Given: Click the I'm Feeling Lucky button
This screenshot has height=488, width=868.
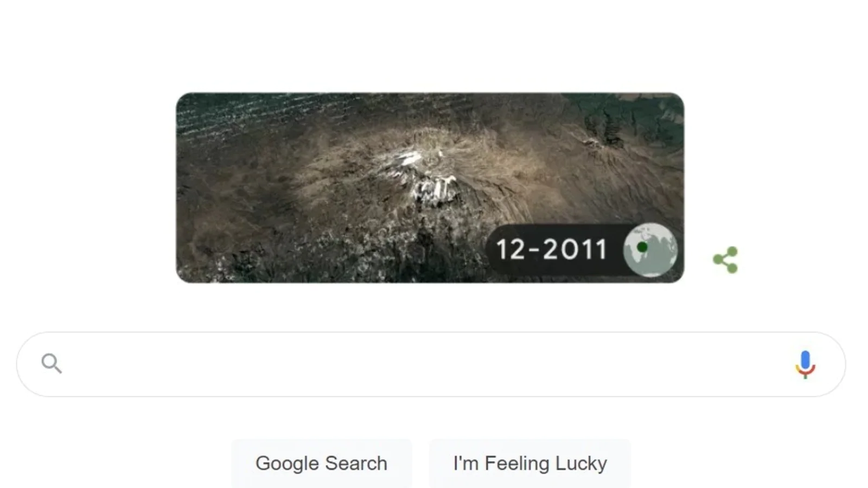Looking at the screenshot, I should (x=530, y=463).
